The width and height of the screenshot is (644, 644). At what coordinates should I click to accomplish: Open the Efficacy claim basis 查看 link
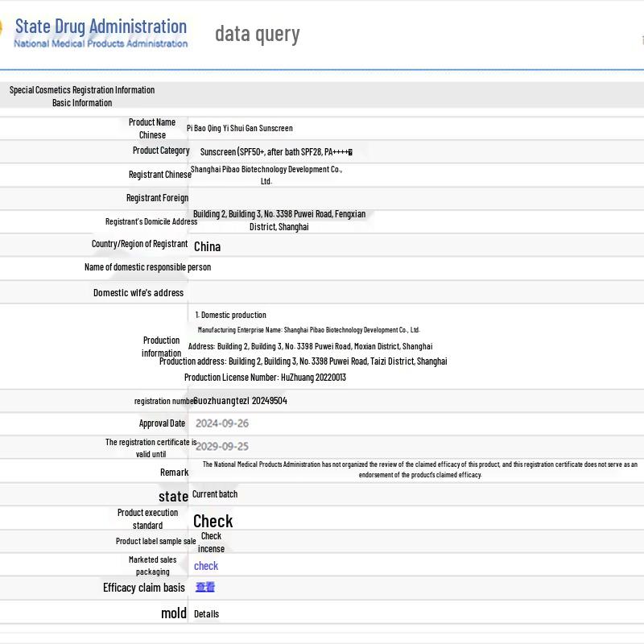click(205, 587)
